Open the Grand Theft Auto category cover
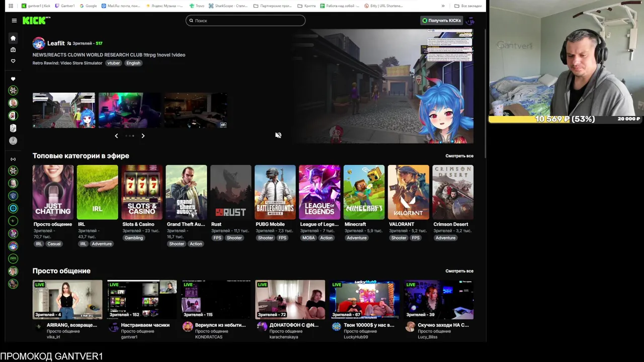The image size is (644, 362). click(186, 192)
